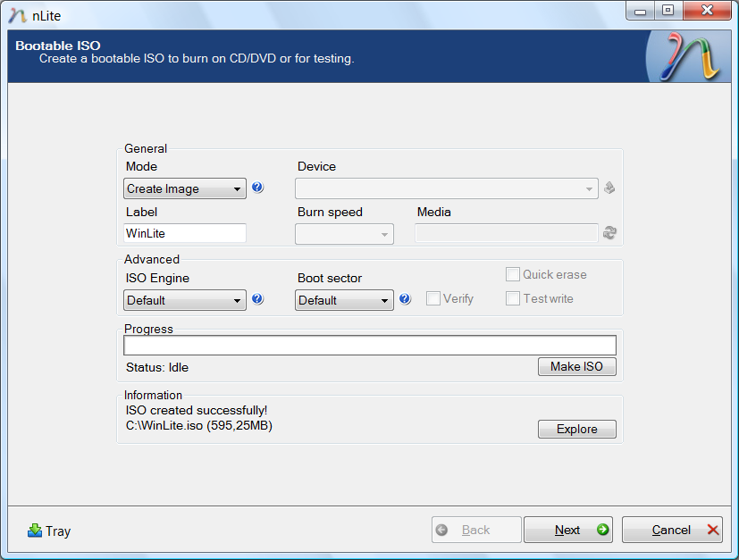Click the 'Bootable ISO' heading
The height and width of the screenshot is (560, 739).
(58, 46)
